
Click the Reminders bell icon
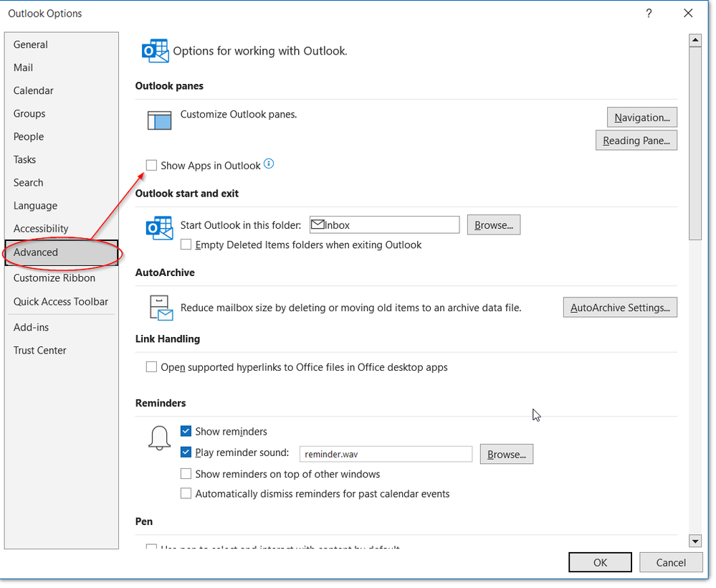point(159,438)
